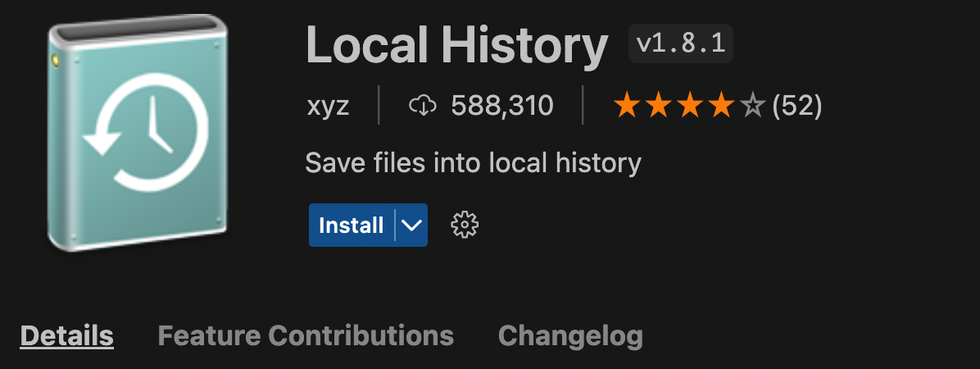This screenshot has width=980, height=369.
Task: Click the v1.8.1 version badge
Action: point(680,44)
